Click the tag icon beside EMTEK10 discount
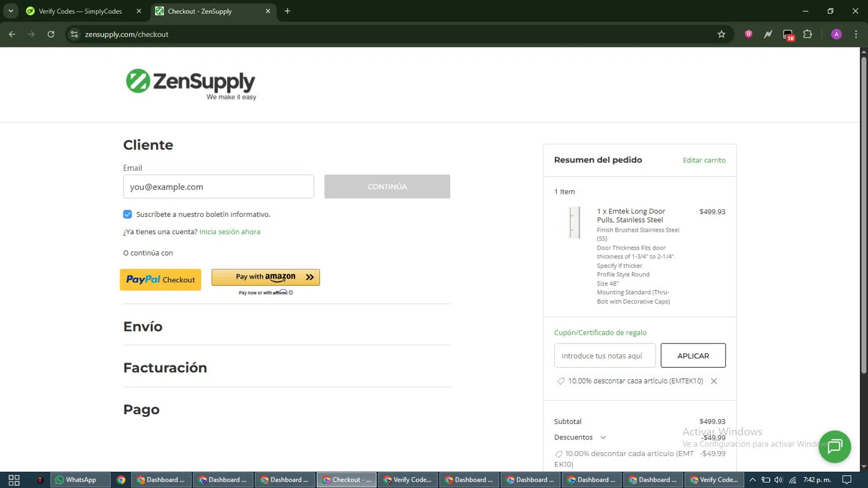 click(x=561, y=381)
